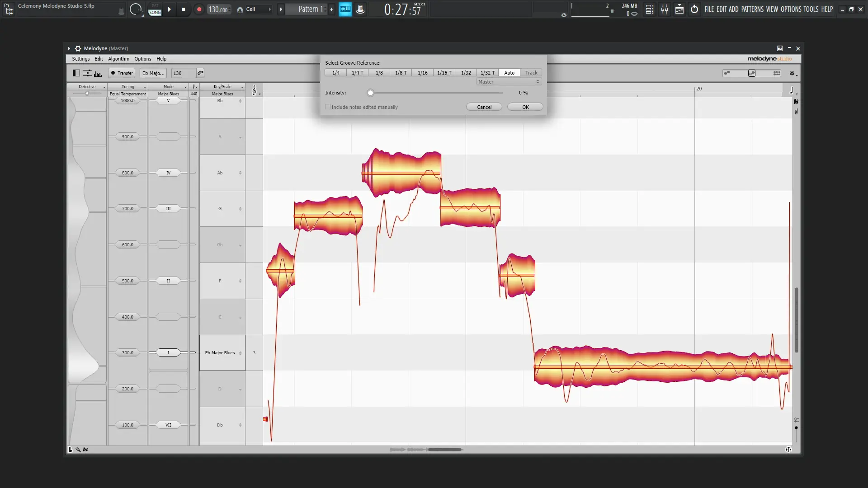
Task: Open Melodyne settings gear at top right
Action: click(x=792, y=73)
